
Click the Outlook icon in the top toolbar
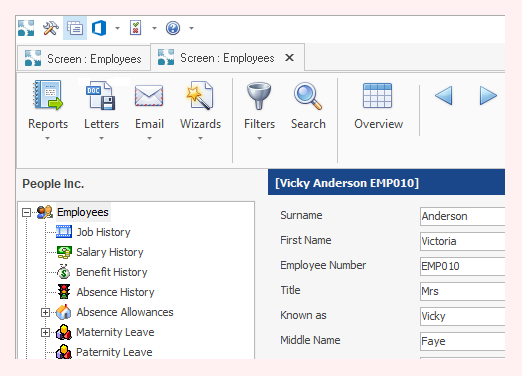(x=99, y=28)
